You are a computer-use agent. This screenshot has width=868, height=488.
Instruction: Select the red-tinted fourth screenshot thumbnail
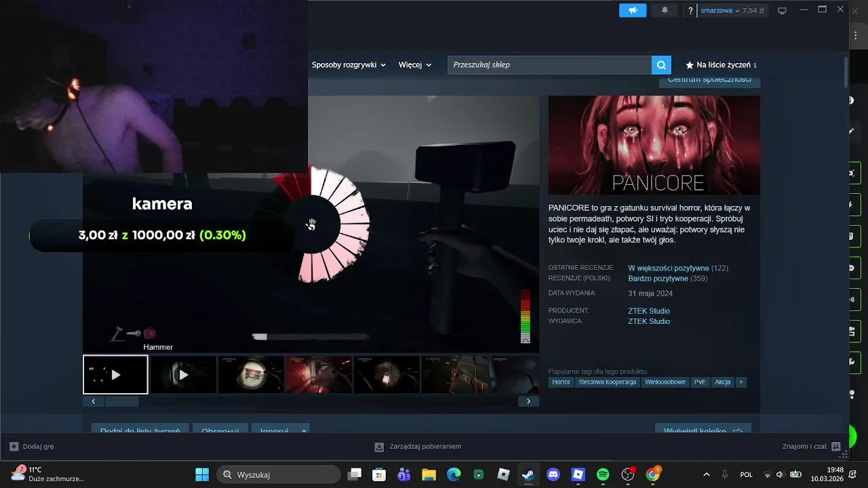click(319, 374)
